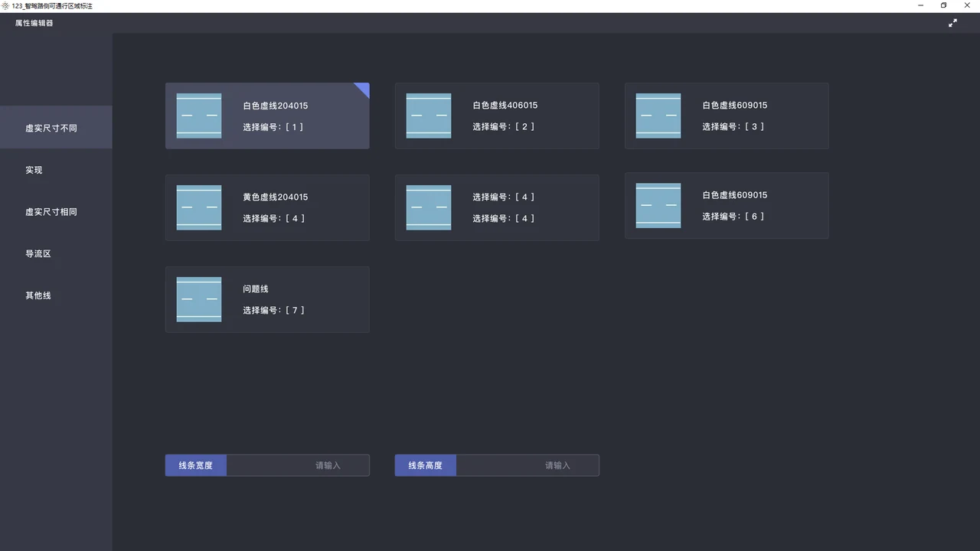Click the 线条宽度 label

tap(196, 465)
